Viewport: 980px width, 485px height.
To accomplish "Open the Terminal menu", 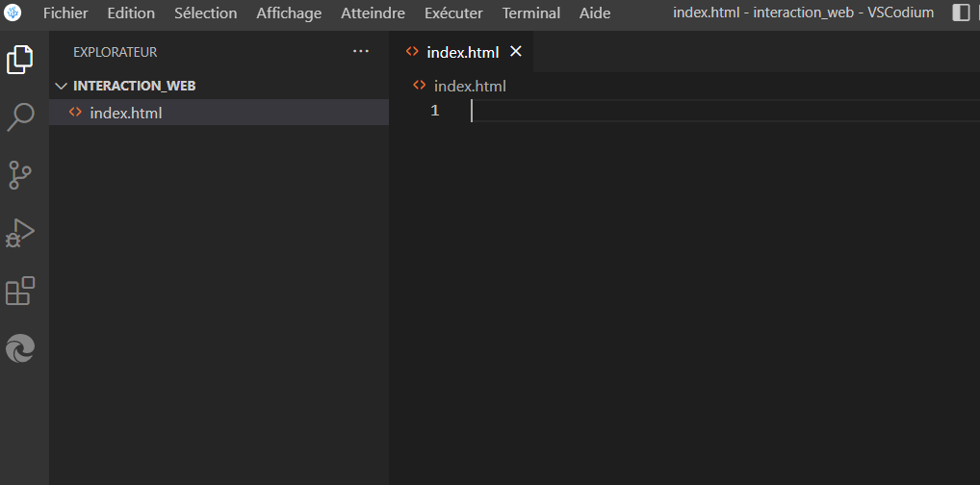I will click(530, 13).
